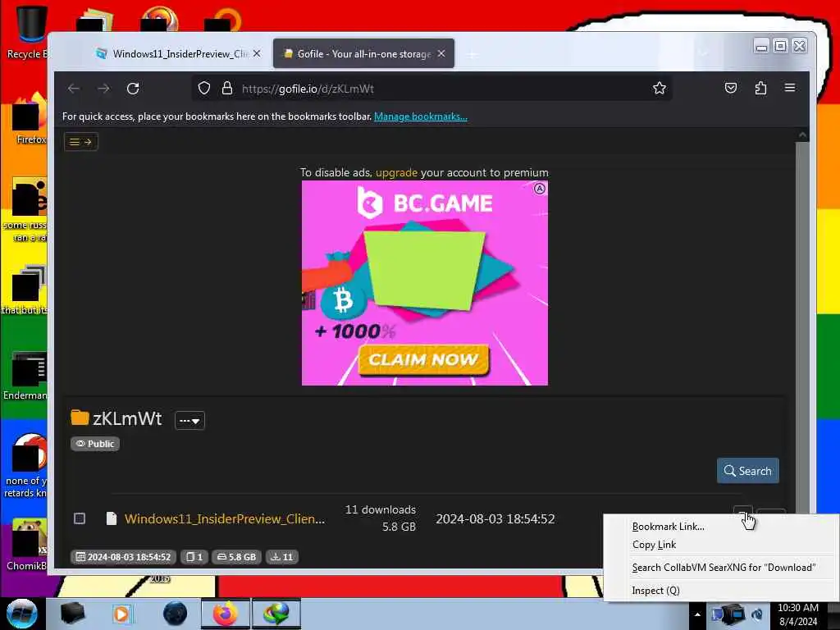
Task: Open the Extensions puzzle icon
Action: [760, 88]
